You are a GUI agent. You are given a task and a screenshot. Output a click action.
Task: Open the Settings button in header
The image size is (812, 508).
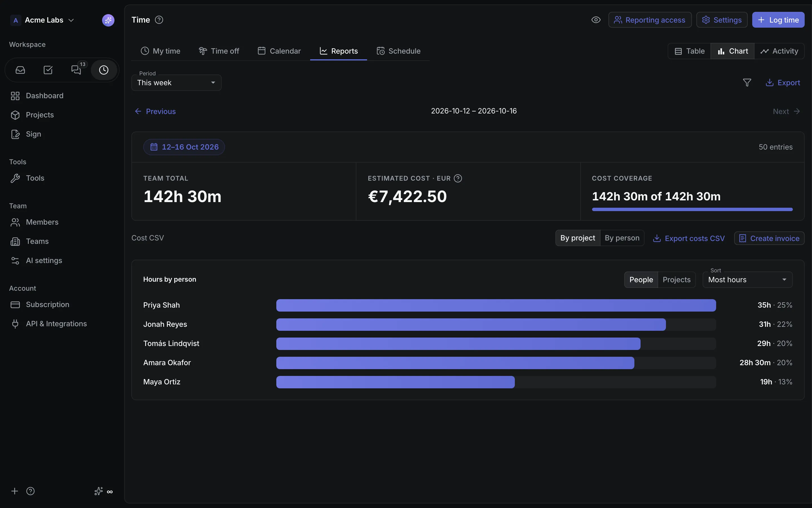pos(721,20)
